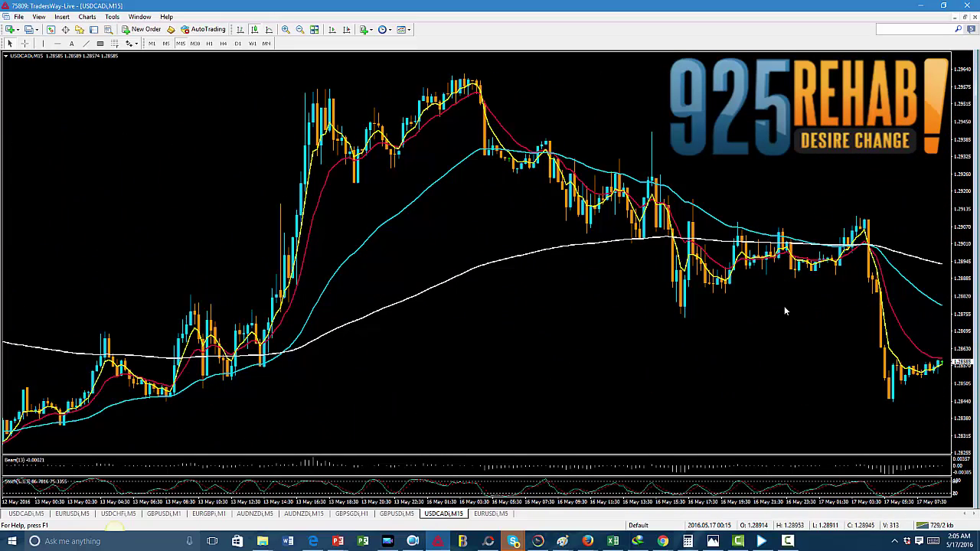Click the Profiles toolbar icon
Image resolution: width=980 pixels, height=551 pixels.
pyautogui.click(x=28, y=30)
